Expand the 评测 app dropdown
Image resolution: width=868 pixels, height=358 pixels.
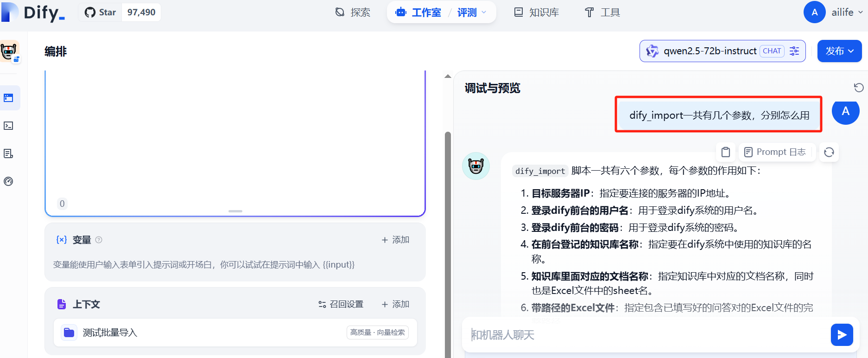pos(472,13)
